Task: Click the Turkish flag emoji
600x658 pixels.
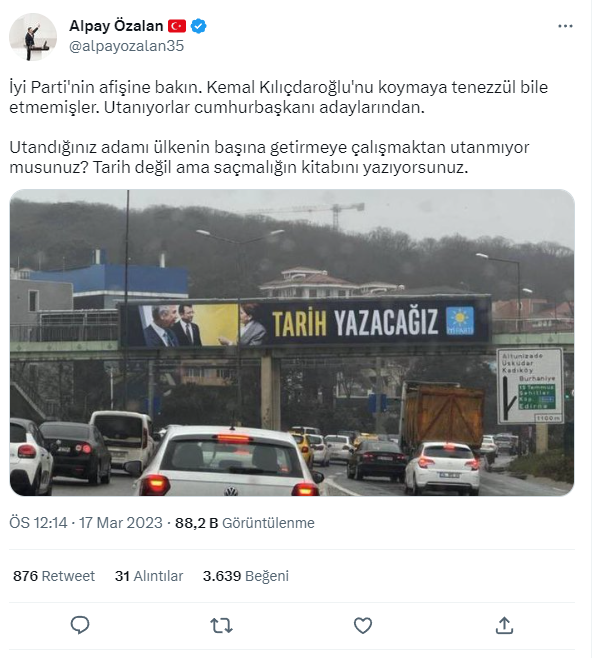Action: pos(177,26)
